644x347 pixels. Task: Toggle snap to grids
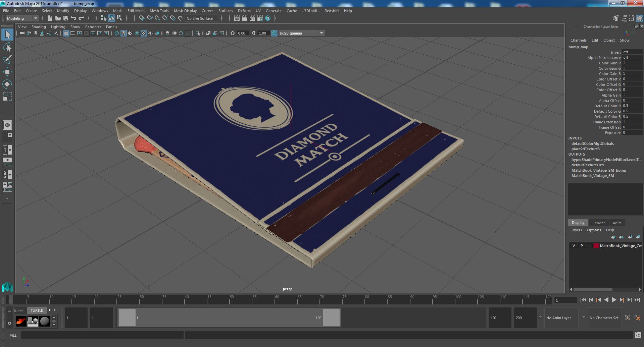pos(142,18)
